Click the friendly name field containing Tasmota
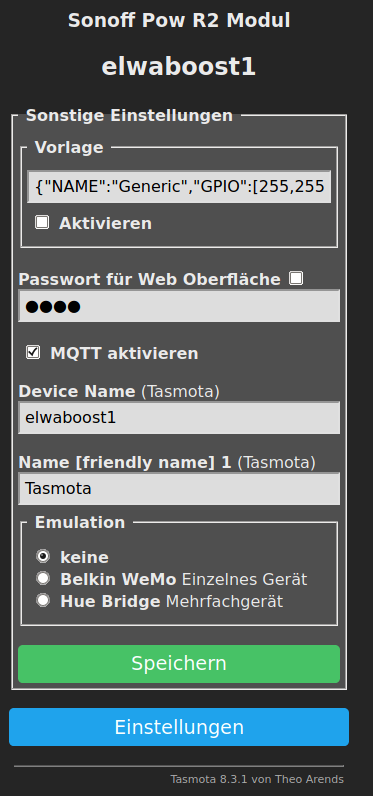The height and width of the screenshot is (796, 373). tap(179, 489)
